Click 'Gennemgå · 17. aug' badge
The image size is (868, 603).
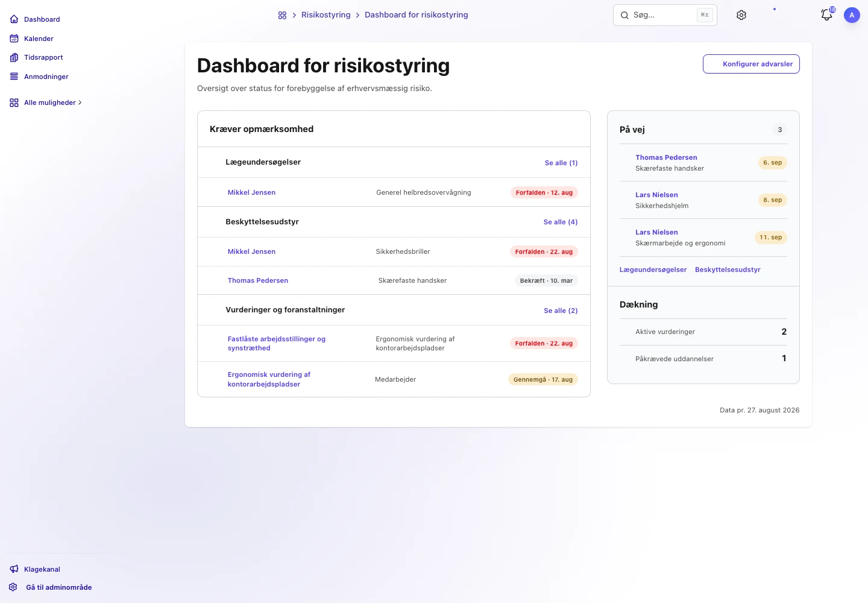pyautogui.click(x=543, y=379)
